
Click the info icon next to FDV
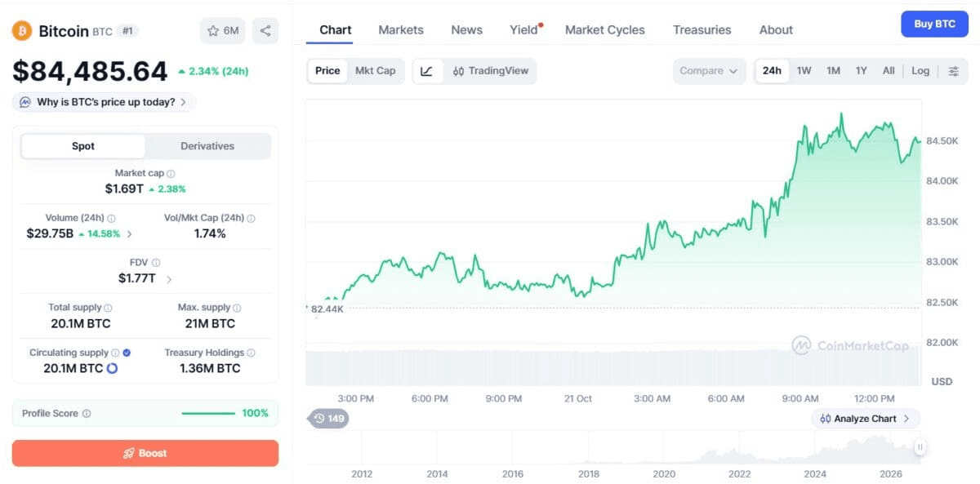pyautogui.click(x=155, y=263)
